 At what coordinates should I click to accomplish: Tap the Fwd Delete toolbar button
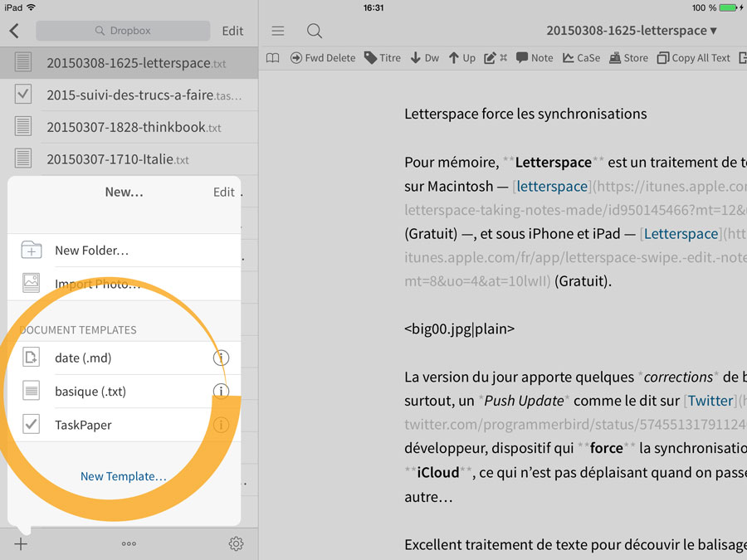[323, 58]
